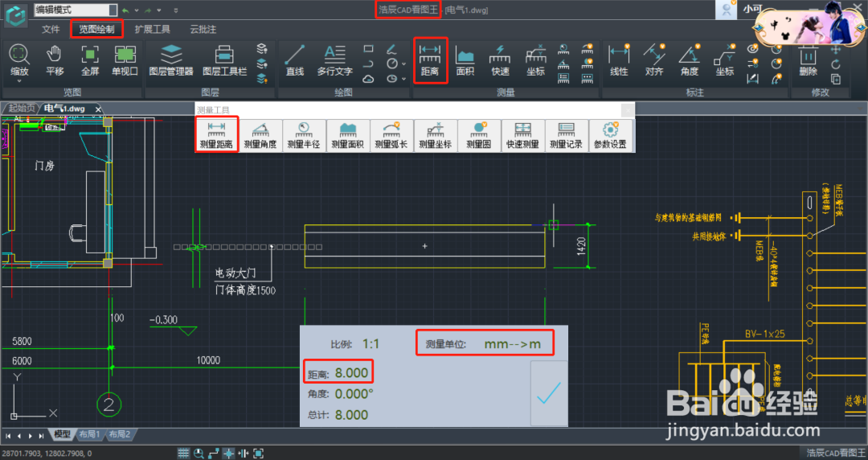Click 测量面积 in measure tools panel
The image size is (868, 460).
tap(348, 136)
